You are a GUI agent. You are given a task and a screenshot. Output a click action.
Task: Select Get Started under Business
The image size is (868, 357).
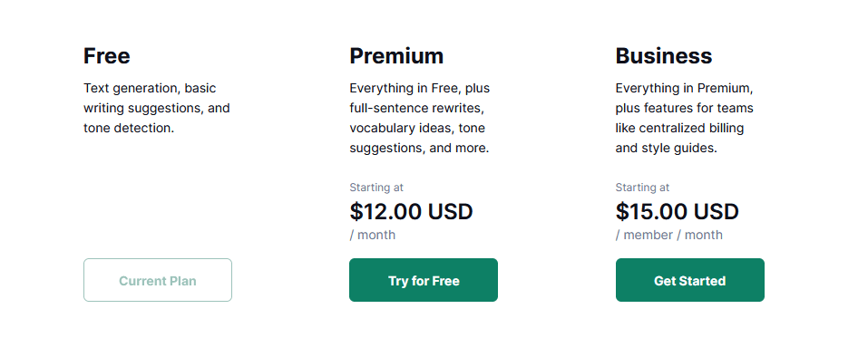tap(689, 280)
